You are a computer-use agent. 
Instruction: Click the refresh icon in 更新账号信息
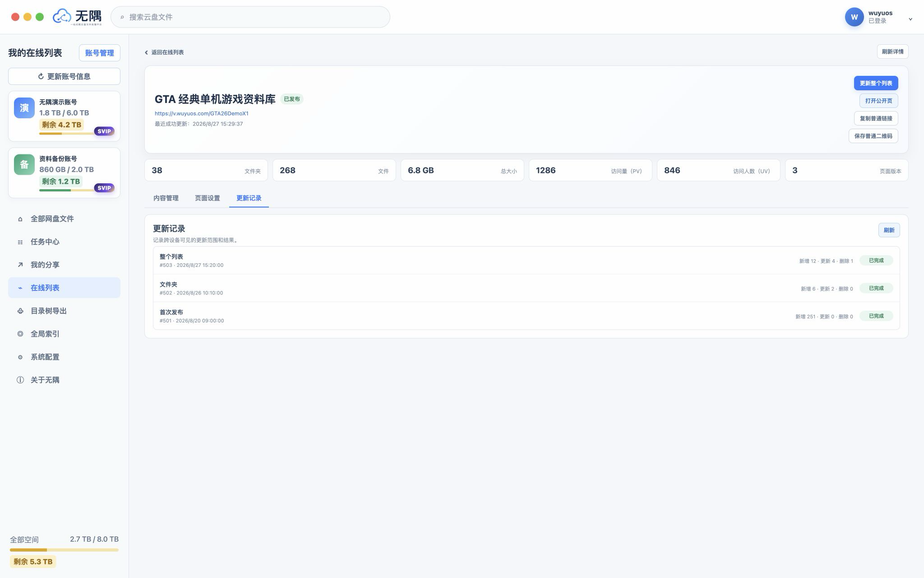[41, 76]
